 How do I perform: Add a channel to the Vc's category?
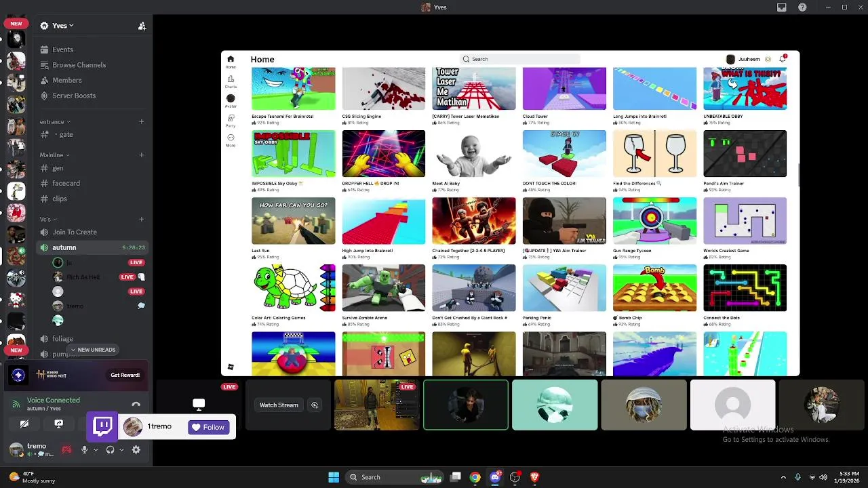point(142,220)
